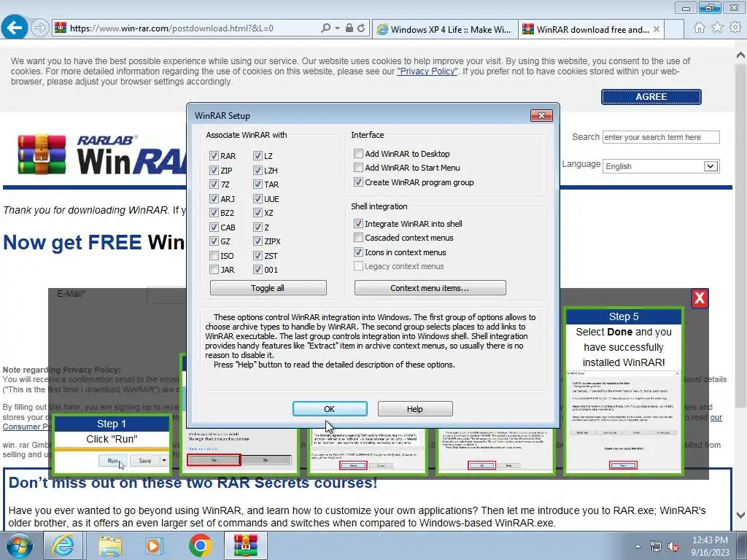Viewport: 747px width, 560px height.
Task: Close the red X on step overlay
Action: [700, 298]
